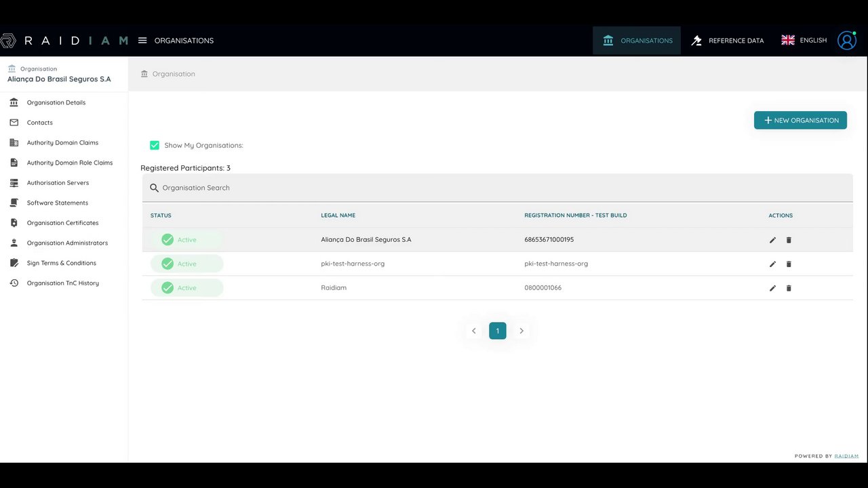This screenshot has height=488, width=868.
Task: Click the Software Statements icon
Action: [14, 203]
